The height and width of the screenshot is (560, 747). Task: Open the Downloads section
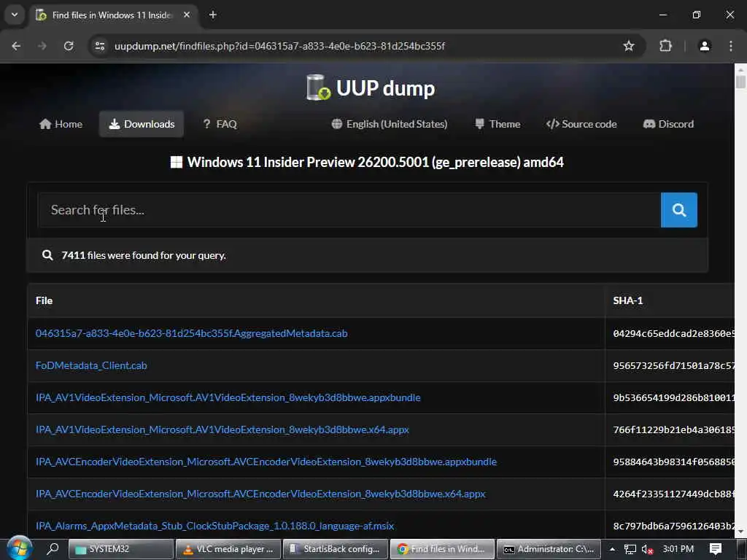pos(142,124)
